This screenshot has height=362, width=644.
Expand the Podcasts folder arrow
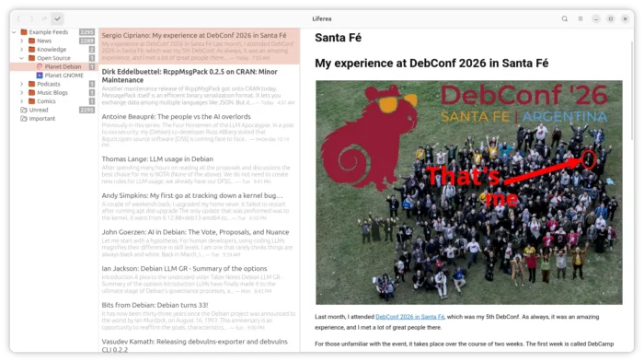tap(22, 84)
